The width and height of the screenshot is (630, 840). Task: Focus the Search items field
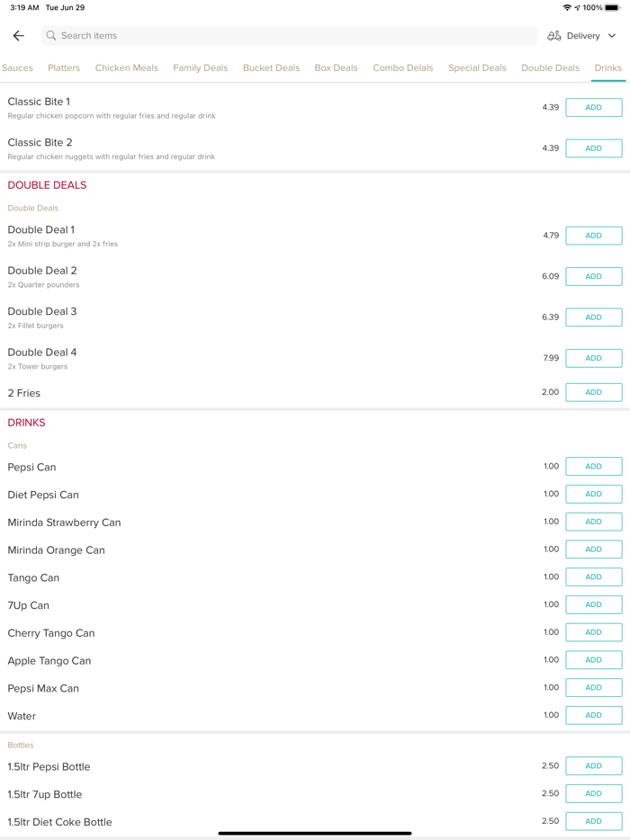[x=288, y=36]
